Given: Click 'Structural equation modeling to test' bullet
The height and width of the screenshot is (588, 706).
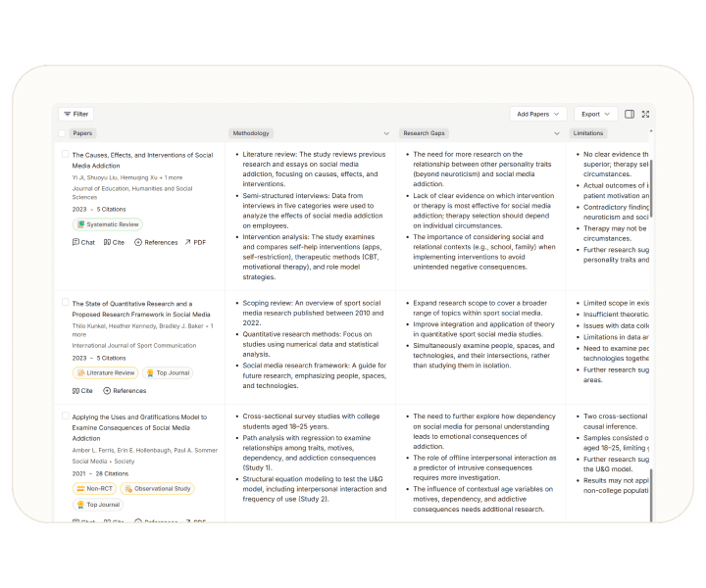Looking at the screenshot, I should 315,489.
